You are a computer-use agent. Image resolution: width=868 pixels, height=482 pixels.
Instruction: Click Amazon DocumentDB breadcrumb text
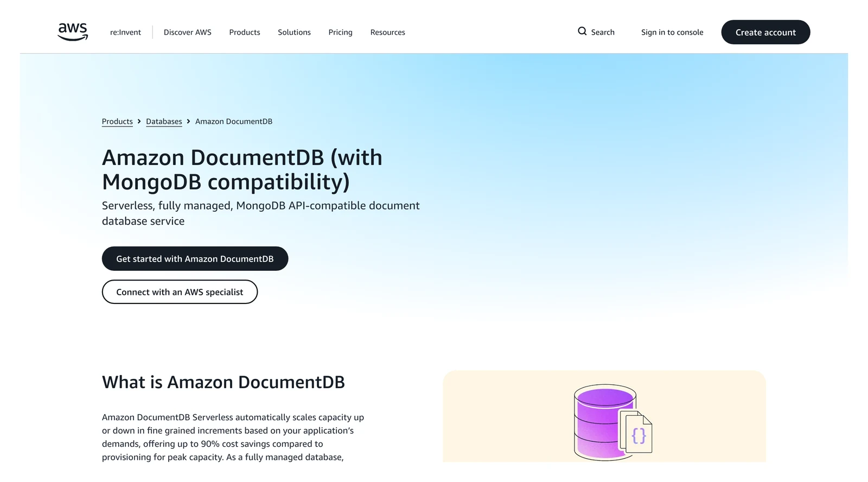[x=234, y=122]
